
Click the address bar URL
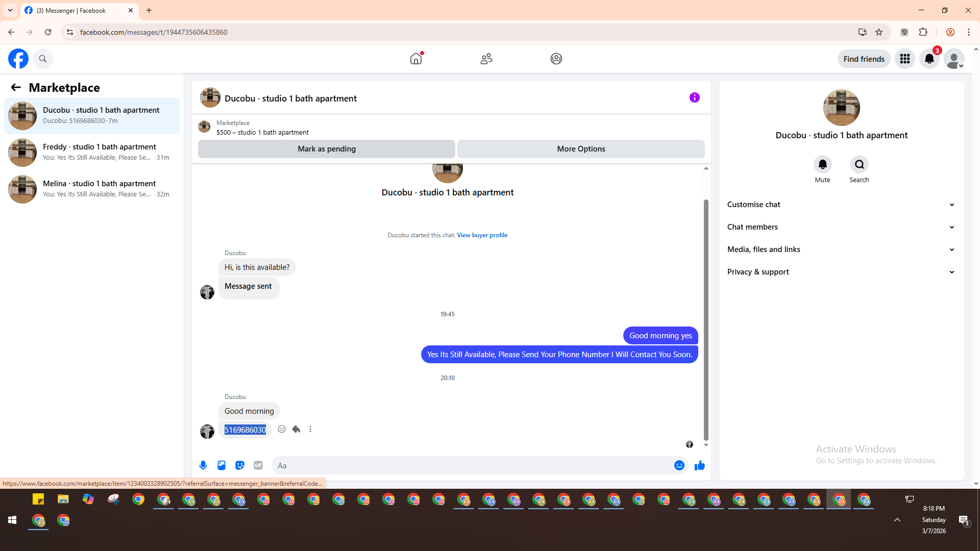pos(154,32)
